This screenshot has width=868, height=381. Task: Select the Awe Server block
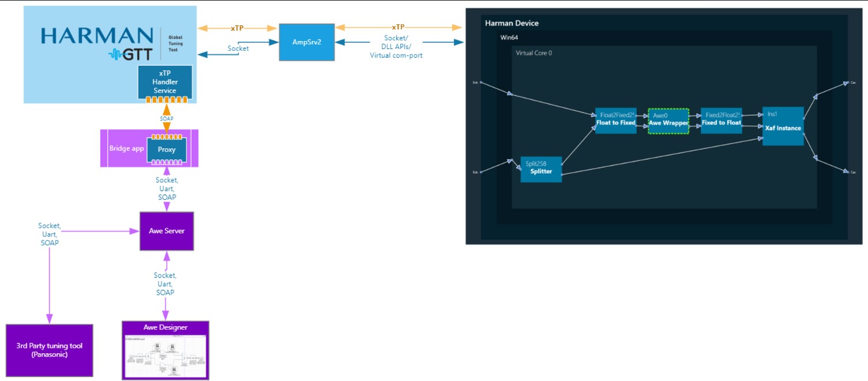pos(167,231)
